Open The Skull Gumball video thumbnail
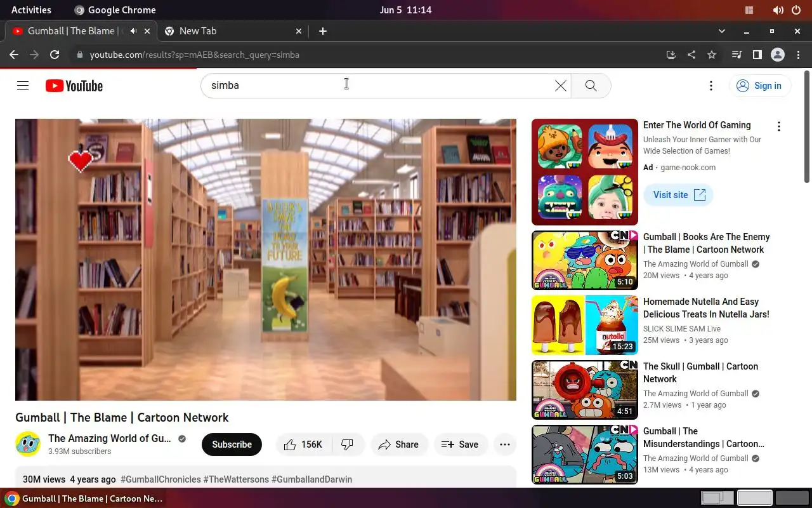 tap(585, 390)
